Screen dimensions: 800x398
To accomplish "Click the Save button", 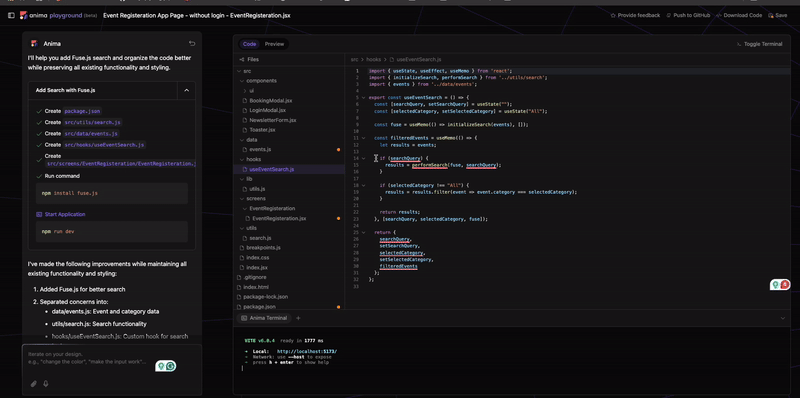I will (778, 15).
